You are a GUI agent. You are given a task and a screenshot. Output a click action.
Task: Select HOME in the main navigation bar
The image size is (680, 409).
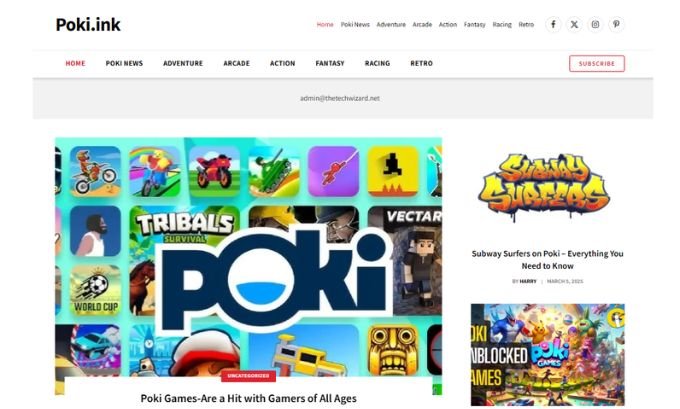(x=75, y=63)
